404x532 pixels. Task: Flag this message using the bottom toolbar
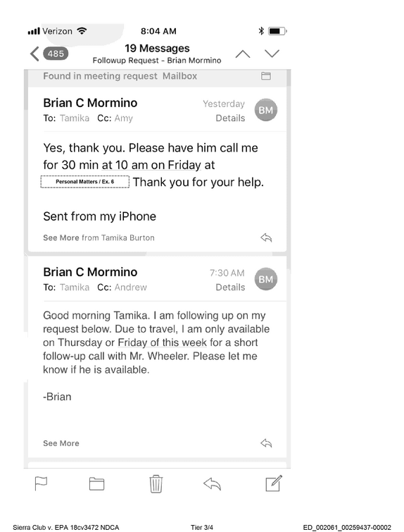41,483
